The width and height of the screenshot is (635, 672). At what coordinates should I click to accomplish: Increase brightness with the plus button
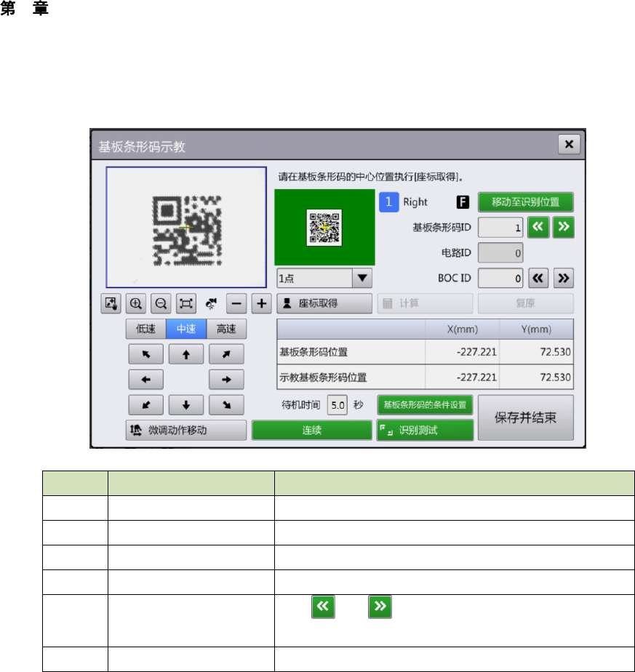click(262, 303)
